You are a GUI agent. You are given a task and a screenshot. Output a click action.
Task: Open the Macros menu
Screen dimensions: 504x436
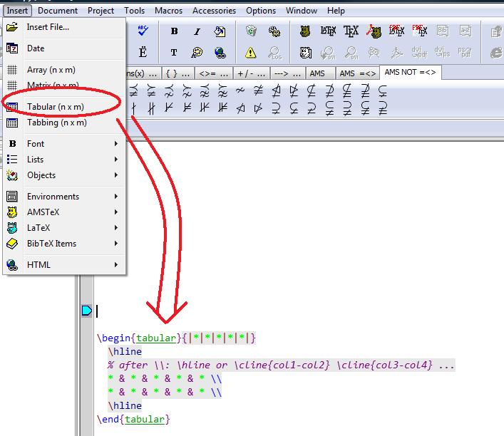pyautogui.click(x=168, y=11)
